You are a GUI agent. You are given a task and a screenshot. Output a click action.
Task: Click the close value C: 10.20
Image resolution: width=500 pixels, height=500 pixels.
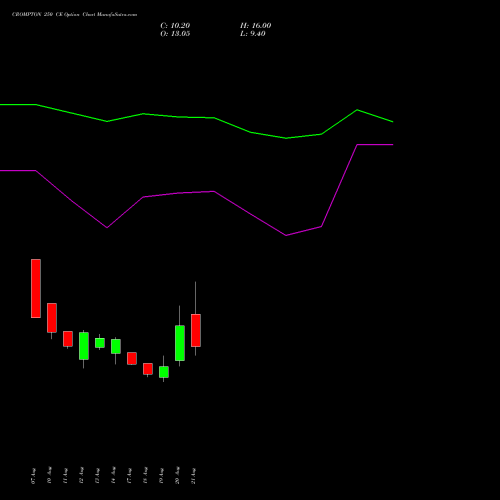(x=175, y=26)
